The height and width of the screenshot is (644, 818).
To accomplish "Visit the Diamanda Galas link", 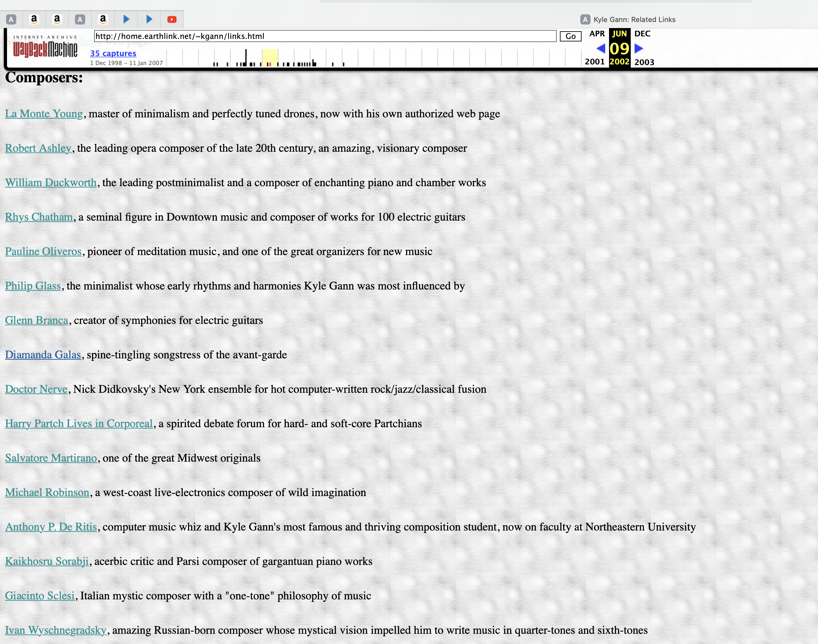I will pos(43,355).
